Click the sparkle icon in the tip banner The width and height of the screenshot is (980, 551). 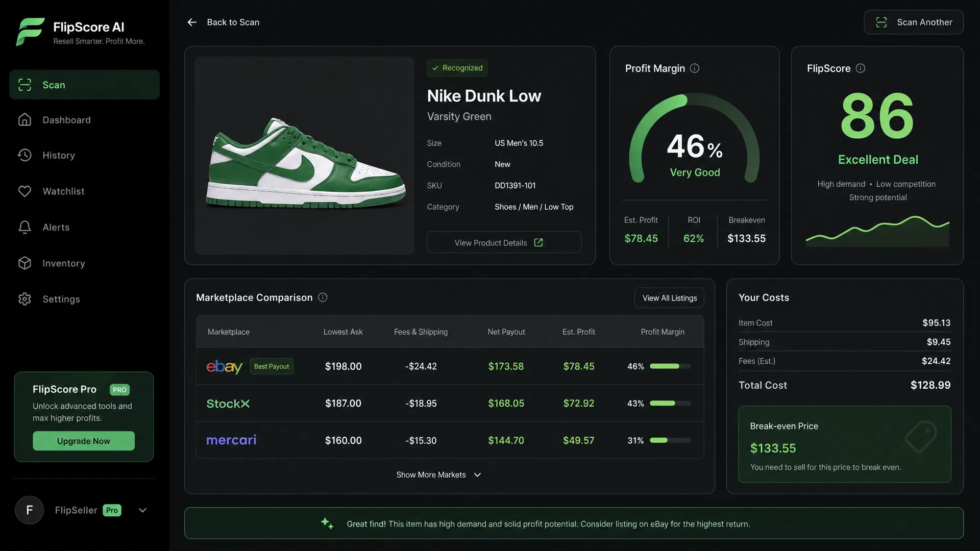click(x=327, y=523)
